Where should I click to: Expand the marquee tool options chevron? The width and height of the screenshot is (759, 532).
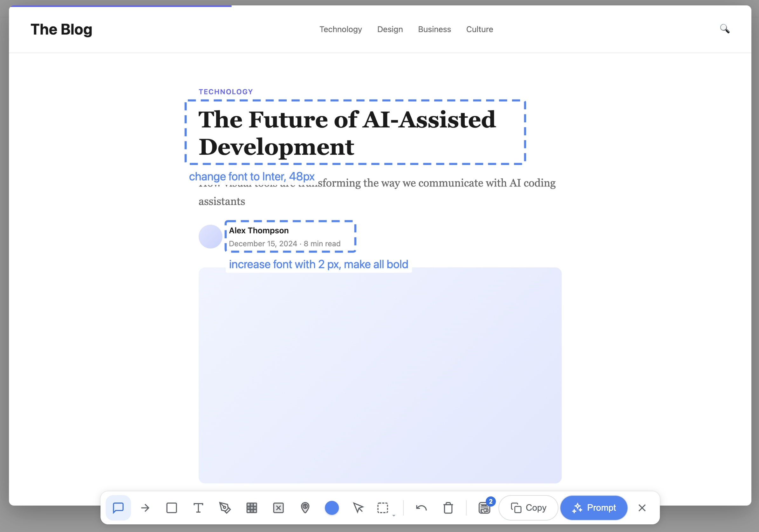[393, 515]
